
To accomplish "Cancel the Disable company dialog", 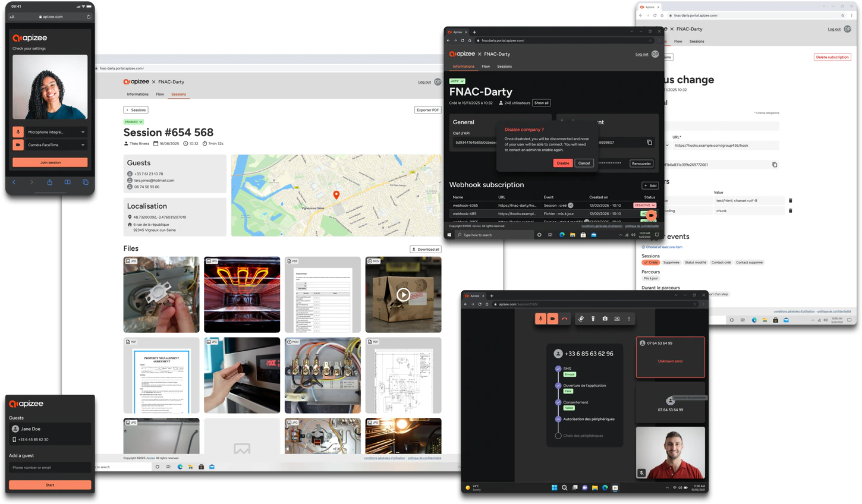I will [584, 163].
